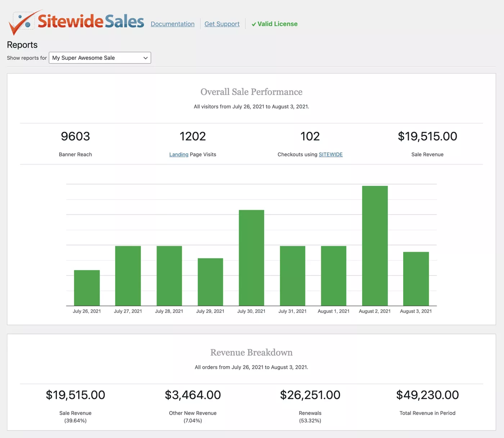Open the Get Support link
Screen dimensions: 504x438
(222, 24)
